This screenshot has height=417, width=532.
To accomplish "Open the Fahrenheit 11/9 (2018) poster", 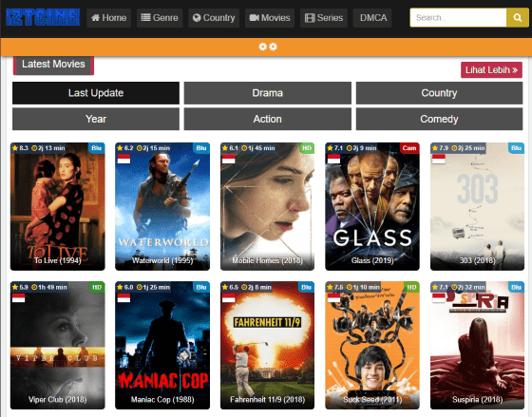I will click(x=267, y=345).
